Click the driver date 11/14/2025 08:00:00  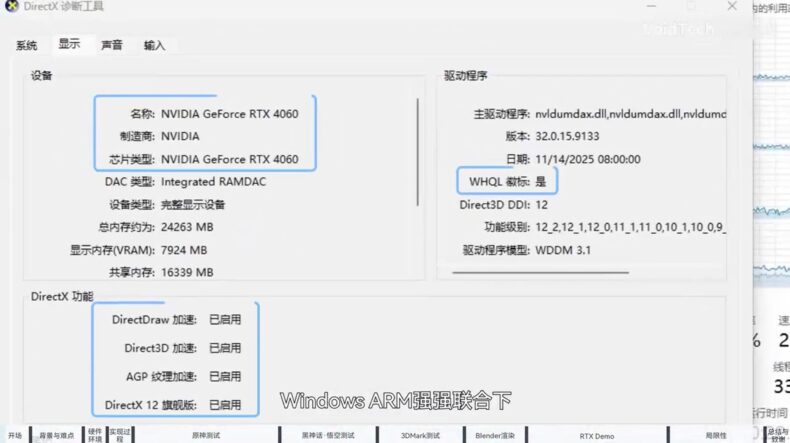pos(588,159)
